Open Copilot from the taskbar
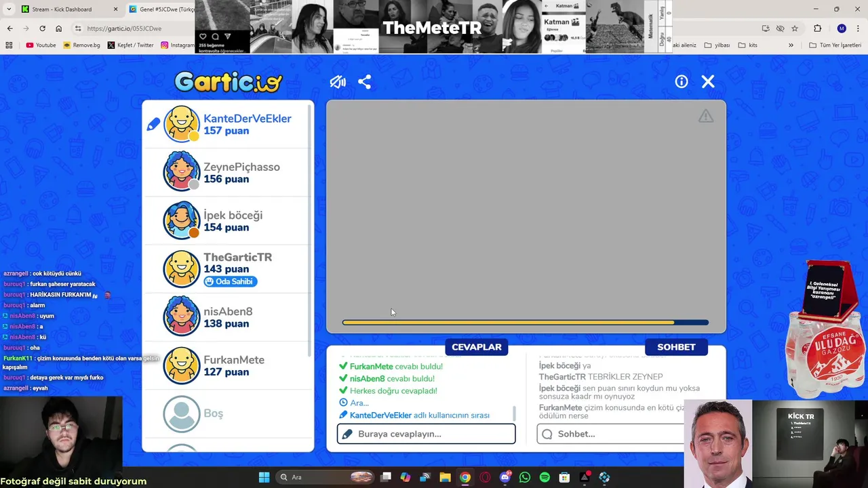Viewport: 868px width, 488px height. (406, 477)
